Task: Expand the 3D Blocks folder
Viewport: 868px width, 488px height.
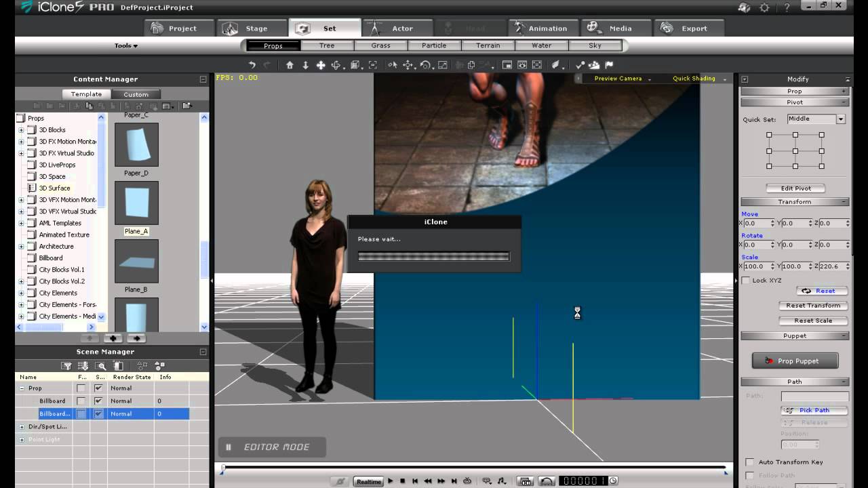Action: click(21, 130)
